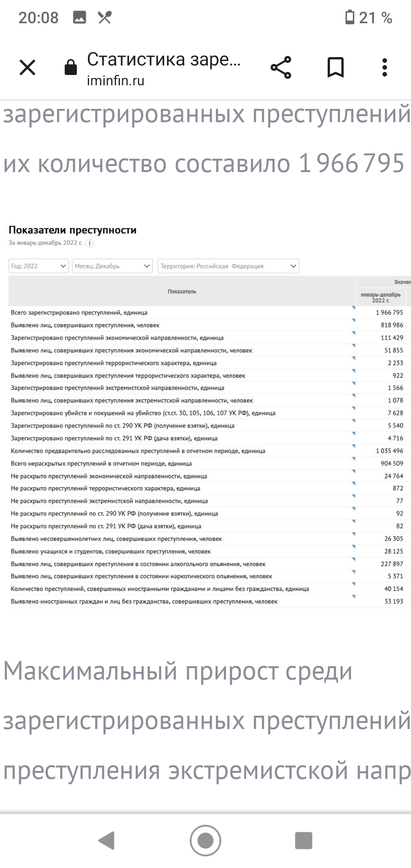The image size is (411, 868).
Task: Click the Показатель column header
Action: pos(182,292)
